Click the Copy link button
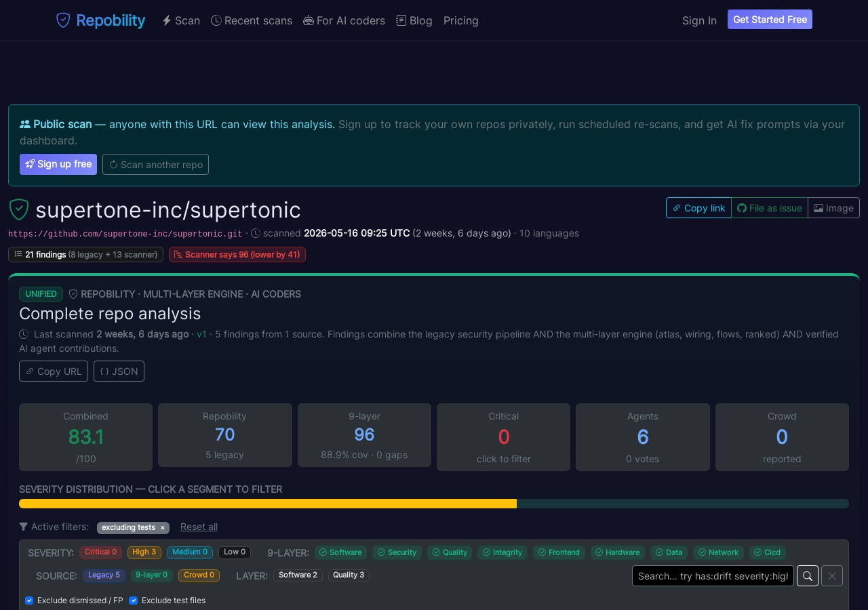Image resolution: width=868 pixels, height=610 pixels. tap(698, 208)
